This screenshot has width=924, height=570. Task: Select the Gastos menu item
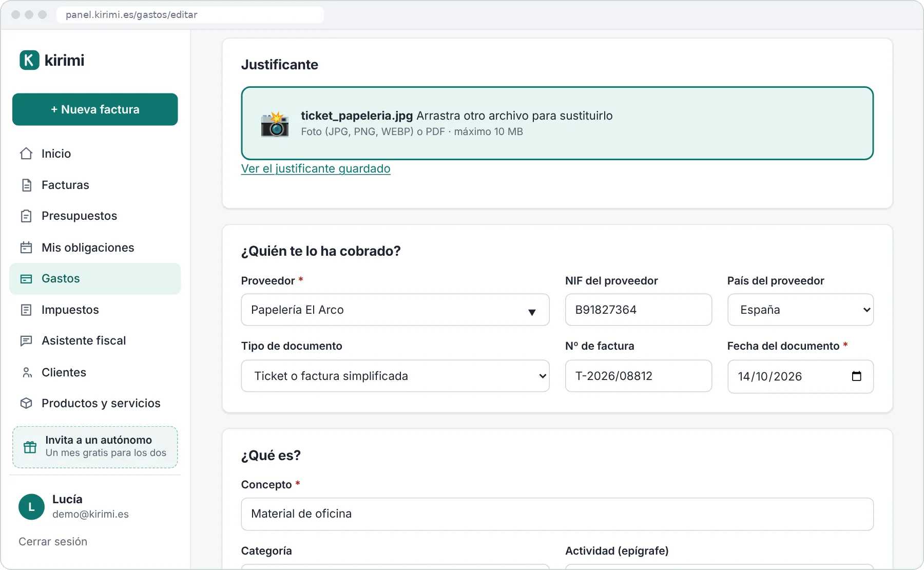[95, 279]
